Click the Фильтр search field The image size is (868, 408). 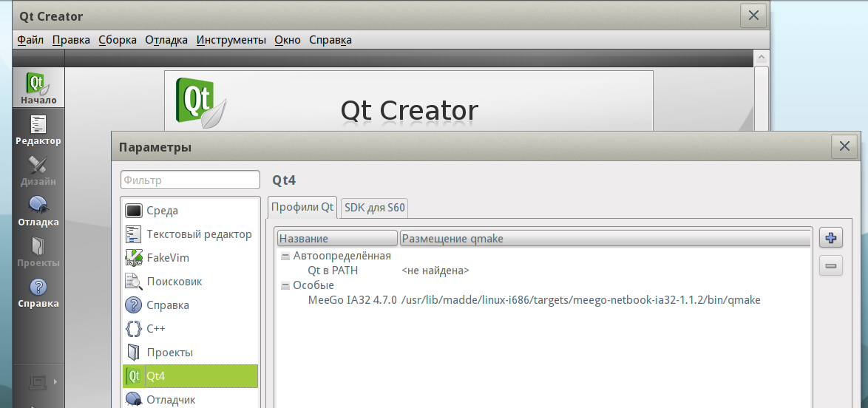click(x=190, y=180)
